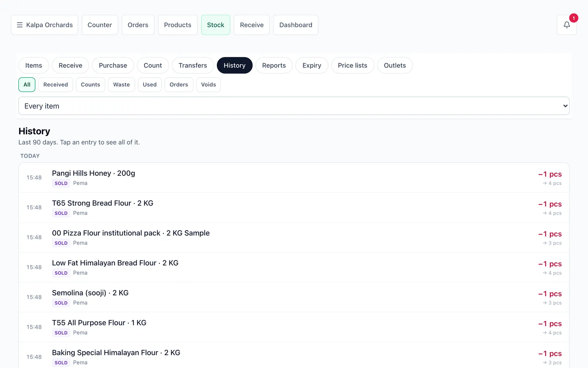The image size is (588, 368).
Task: Go to the Counter page
Action: coord(100,25)
